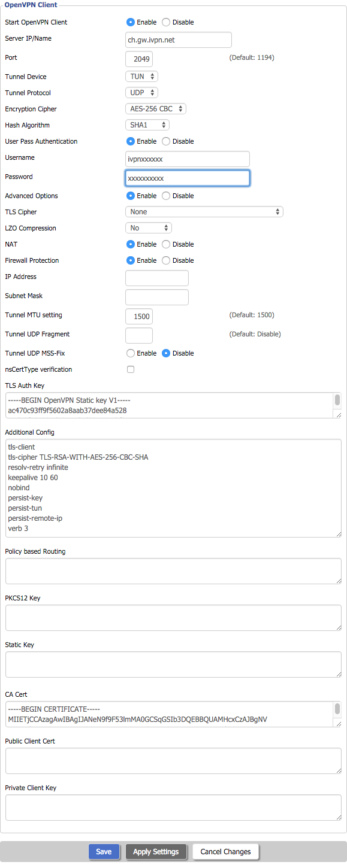Screen dimensions: 347x868
Task: Click into the Username field
Action: click(188, 159)
